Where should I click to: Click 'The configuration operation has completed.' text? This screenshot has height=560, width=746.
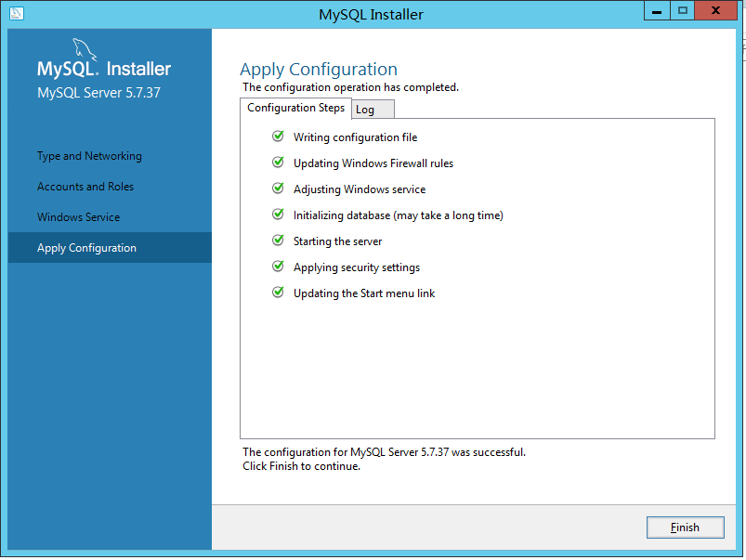point(350,87)
